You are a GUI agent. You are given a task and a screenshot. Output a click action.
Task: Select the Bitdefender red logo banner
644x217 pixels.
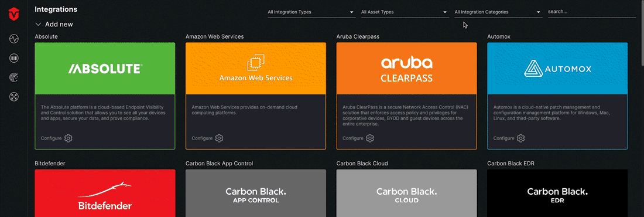(x=105, y=193)
